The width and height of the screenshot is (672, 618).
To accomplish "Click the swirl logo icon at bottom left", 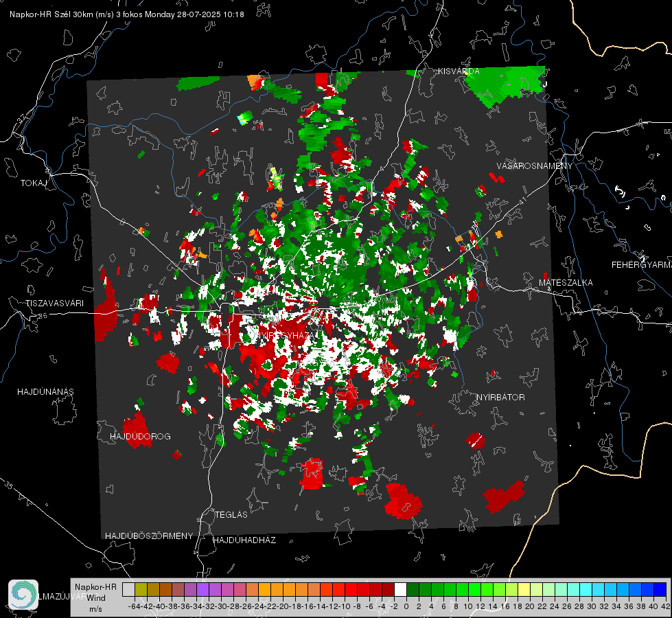I will (23, 595).
